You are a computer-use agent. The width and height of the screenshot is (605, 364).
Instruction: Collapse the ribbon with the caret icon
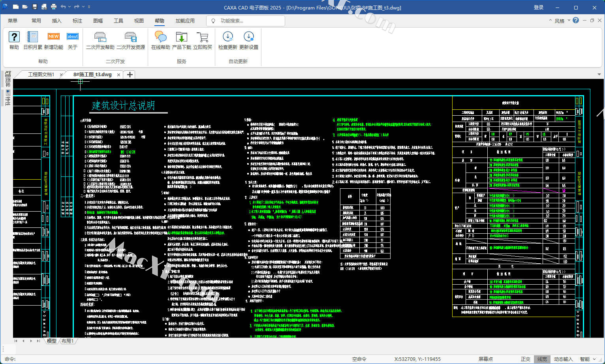click(550, 21)
